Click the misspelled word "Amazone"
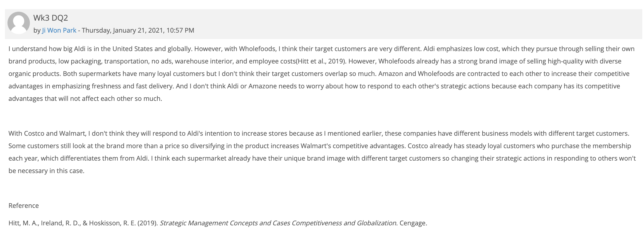This screenshot has width=644, height=245. click(262, 86)
